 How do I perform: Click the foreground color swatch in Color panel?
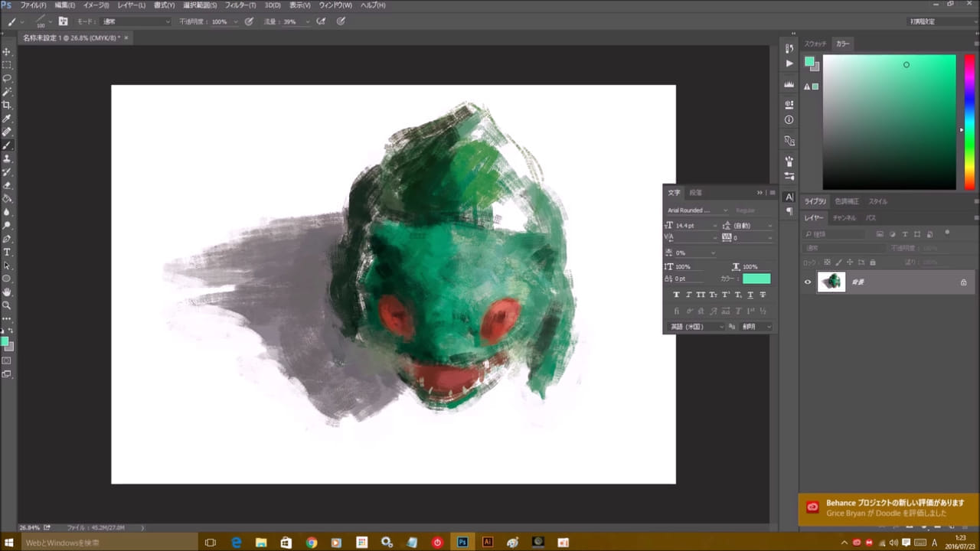(x=809, y=62)
